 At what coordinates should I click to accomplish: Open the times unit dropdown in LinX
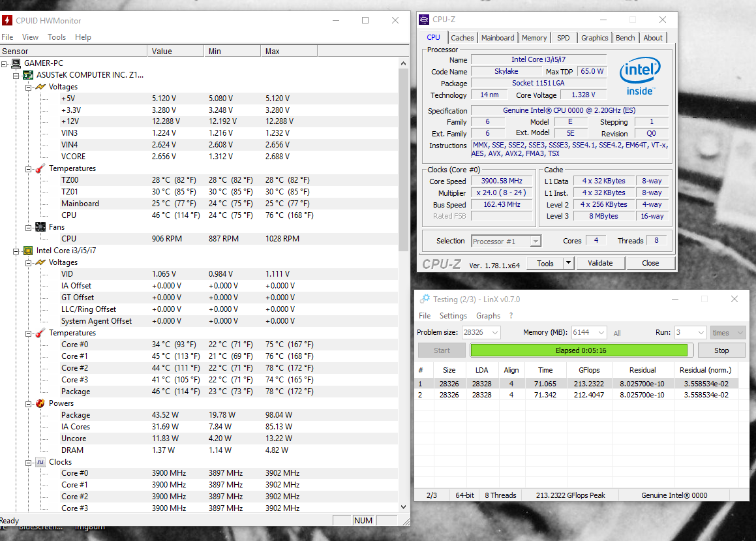tap(740, 332)
